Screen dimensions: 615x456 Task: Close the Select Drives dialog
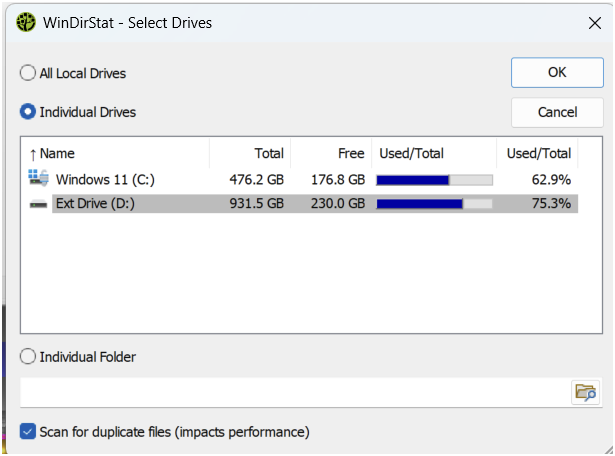(595, 23)
